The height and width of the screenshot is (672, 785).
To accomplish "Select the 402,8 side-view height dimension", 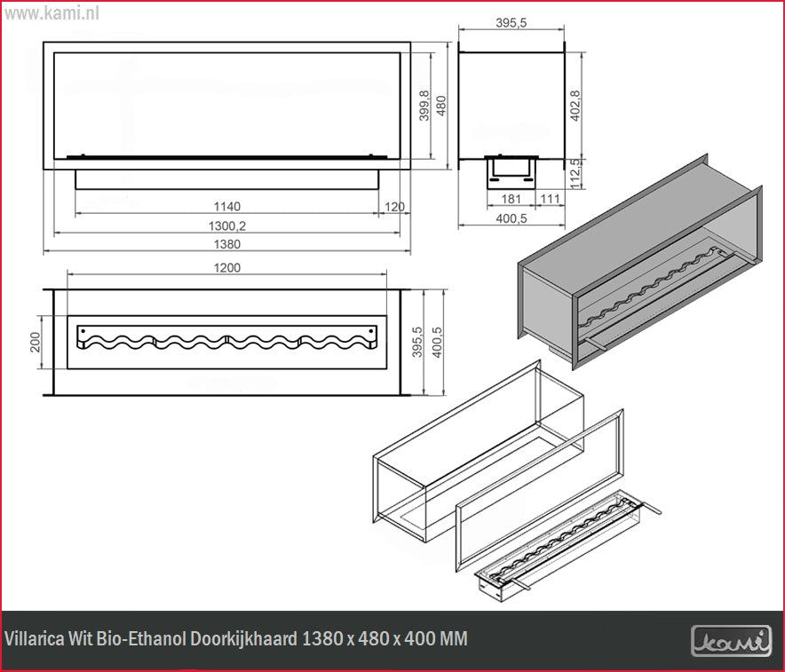I will pos(575,106).
